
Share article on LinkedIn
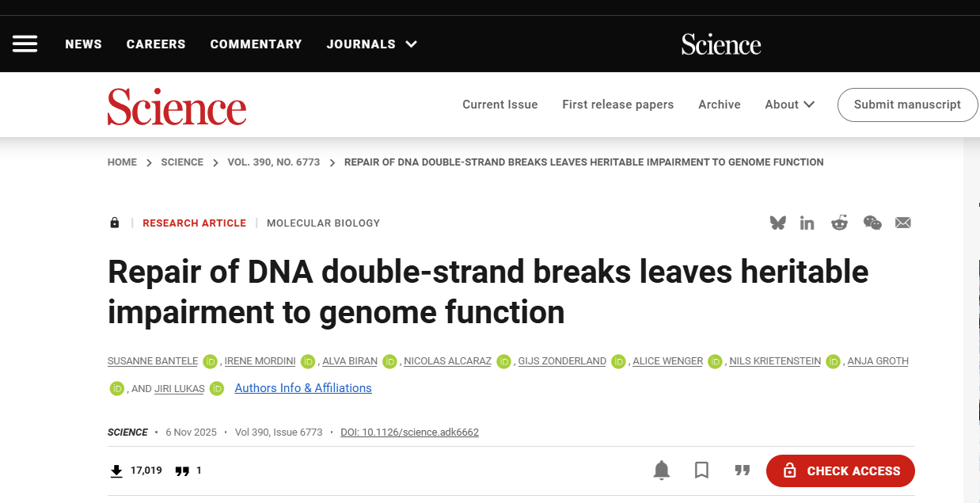coord(807,223)
